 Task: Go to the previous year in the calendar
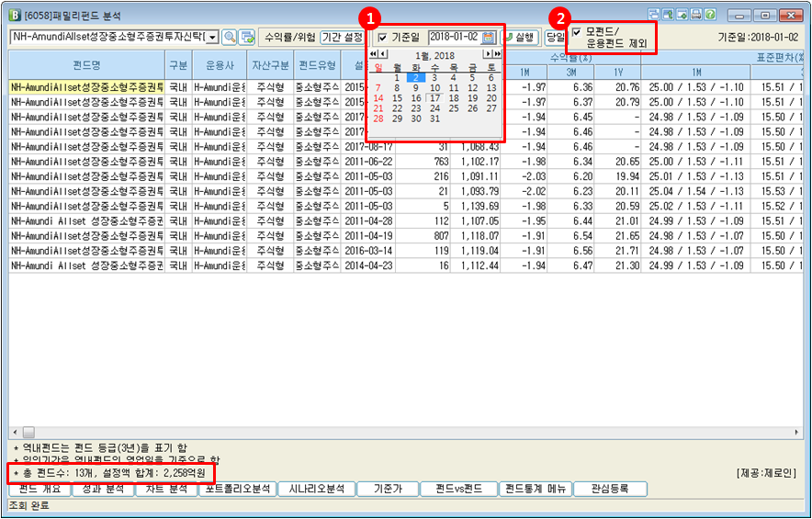click(373, 54)
